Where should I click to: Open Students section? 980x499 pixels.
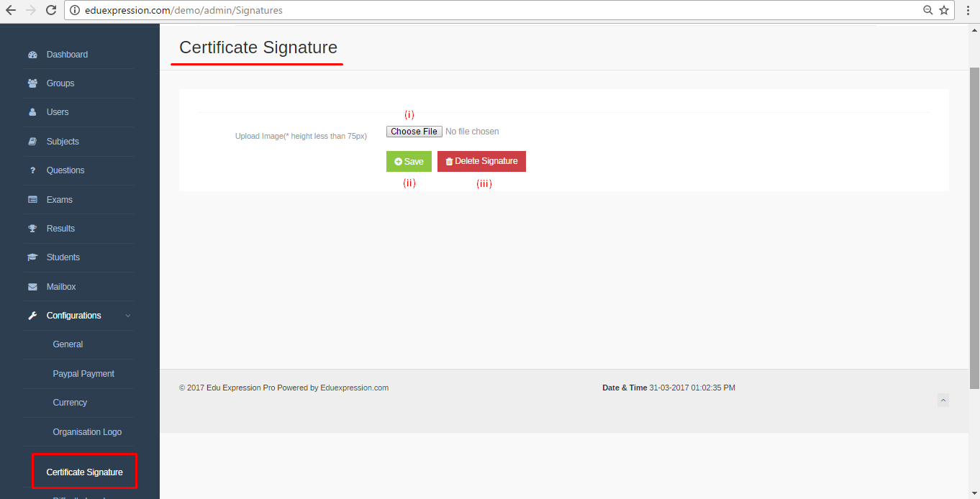63,257
